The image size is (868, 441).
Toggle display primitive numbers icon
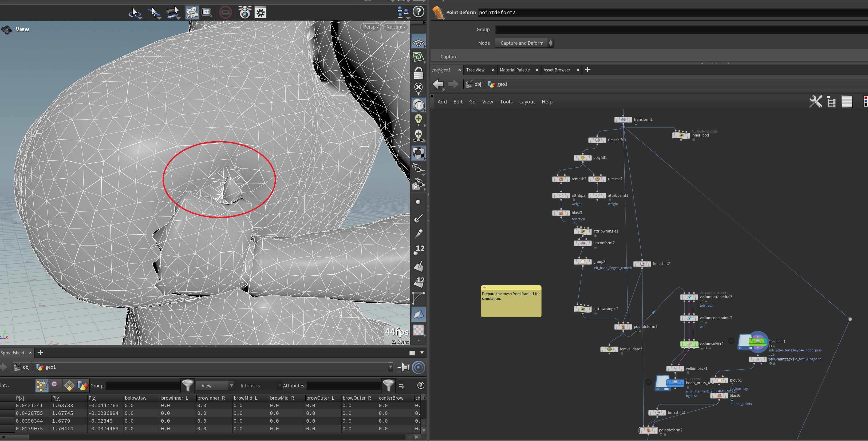pos(419,282)
